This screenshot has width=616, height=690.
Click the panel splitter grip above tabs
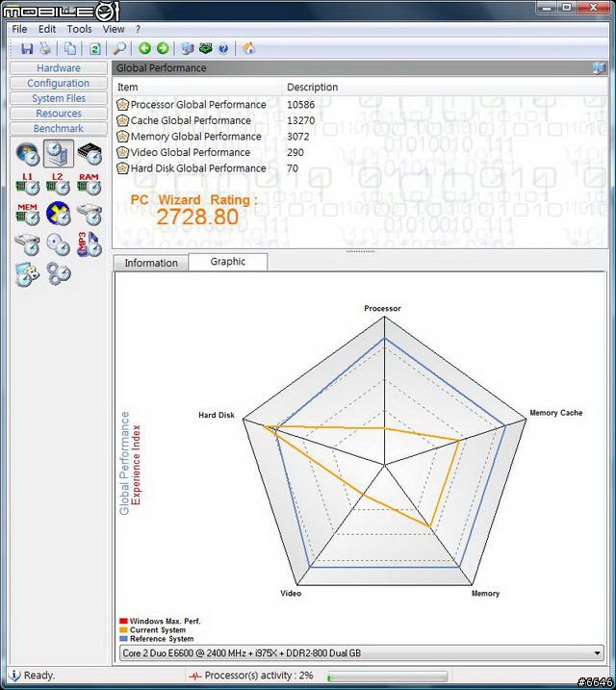[x=360, y=251]
